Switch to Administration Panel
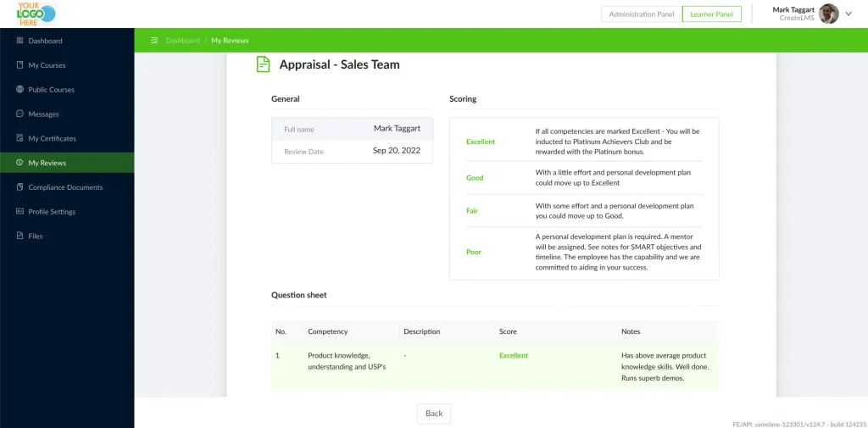The image size is (868, 428). pos(642,14)
